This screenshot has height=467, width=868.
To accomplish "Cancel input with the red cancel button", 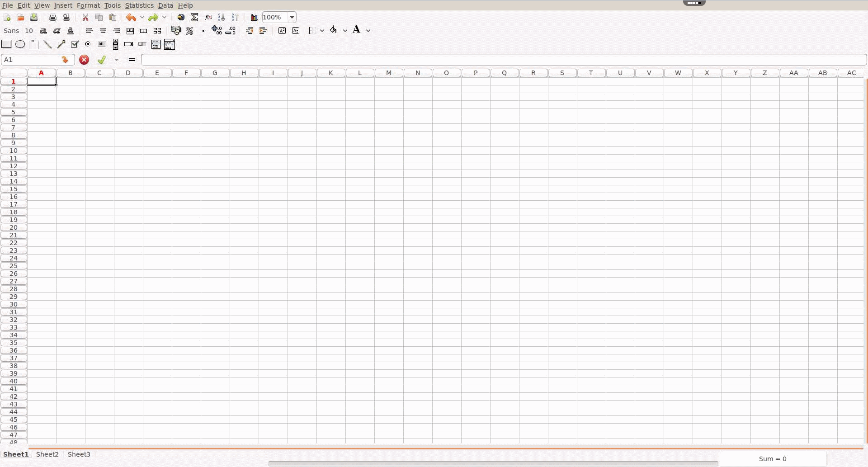I will point(84,60).
